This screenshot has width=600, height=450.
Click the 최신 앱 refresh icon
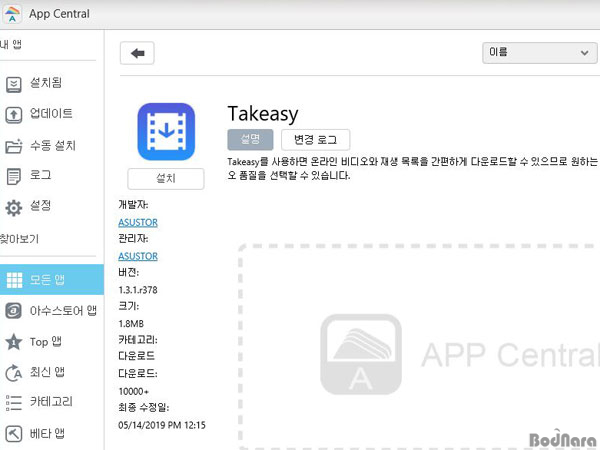[x=14, y=373]
